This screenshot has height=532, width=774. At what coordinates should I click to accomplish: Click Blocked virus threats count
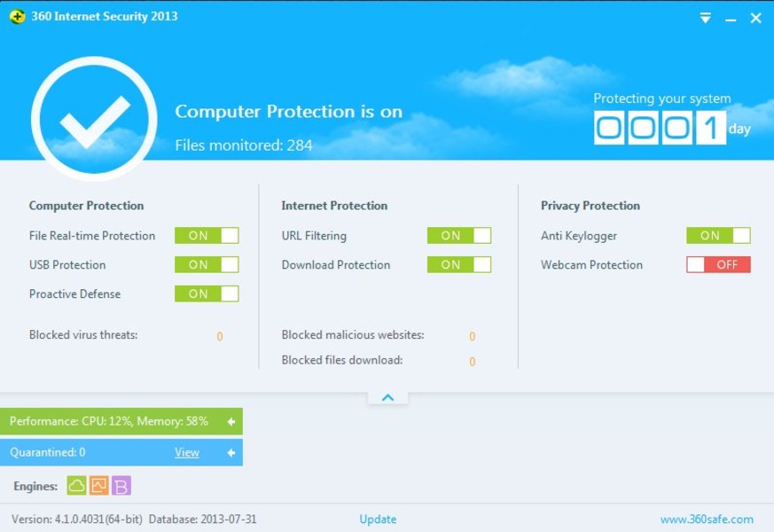pos(220,337)
